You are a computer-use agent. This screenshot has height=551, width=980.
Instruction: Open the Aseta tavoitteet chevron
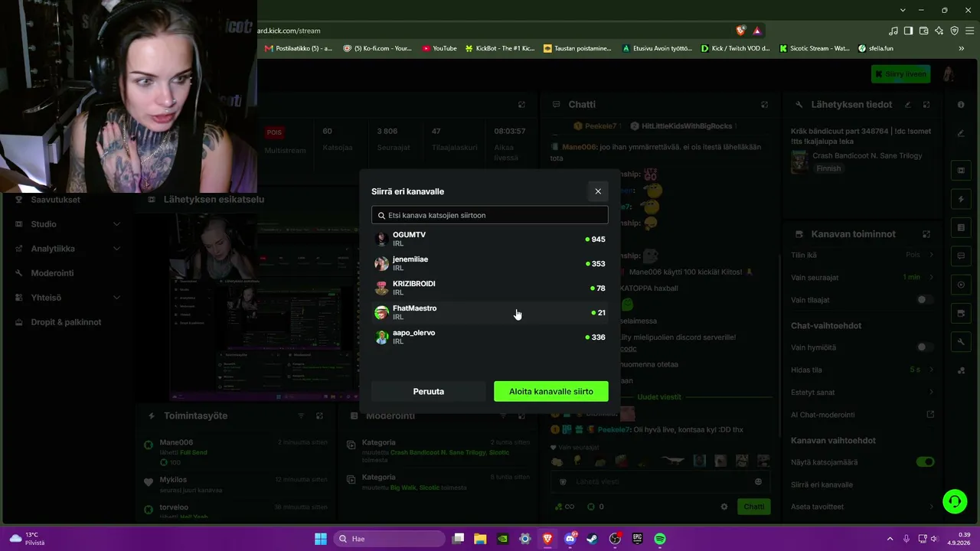(x=931, y=507)
